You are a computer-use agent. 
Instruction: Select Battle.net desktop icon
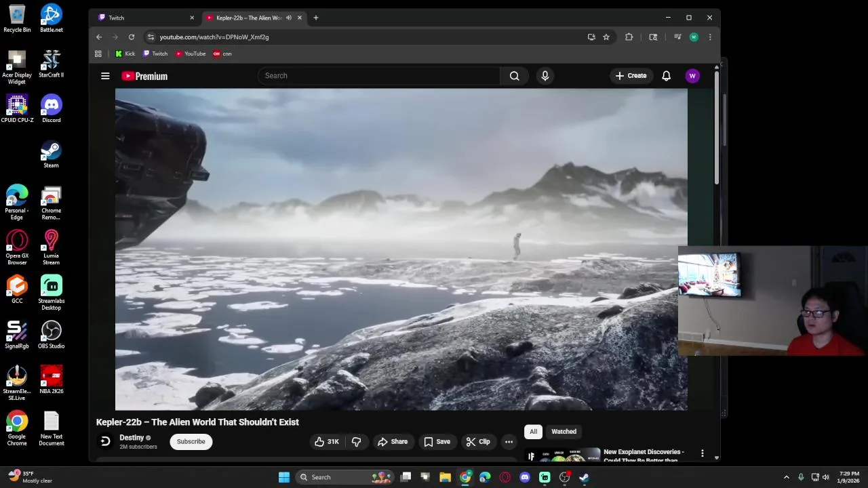click(52, 18)
